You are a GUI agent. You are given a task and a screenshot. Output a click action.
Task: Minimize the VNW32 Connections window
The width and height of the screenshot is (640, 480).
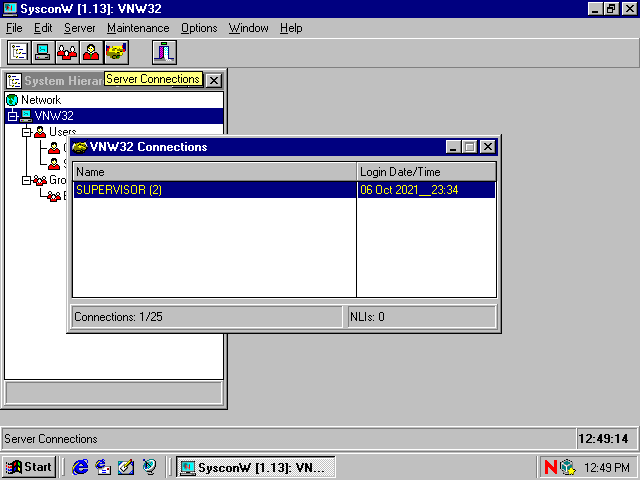click(453, 147)
